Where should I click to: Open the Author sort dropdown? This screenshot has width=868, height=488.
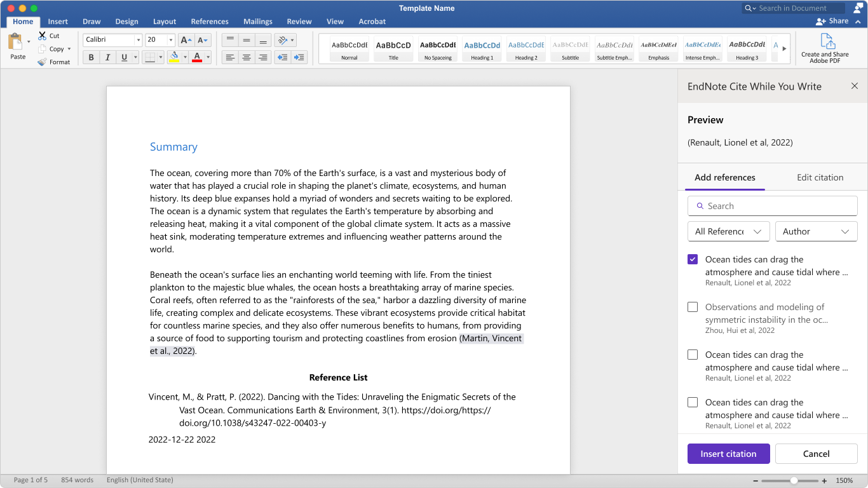[x=816, y=231]
